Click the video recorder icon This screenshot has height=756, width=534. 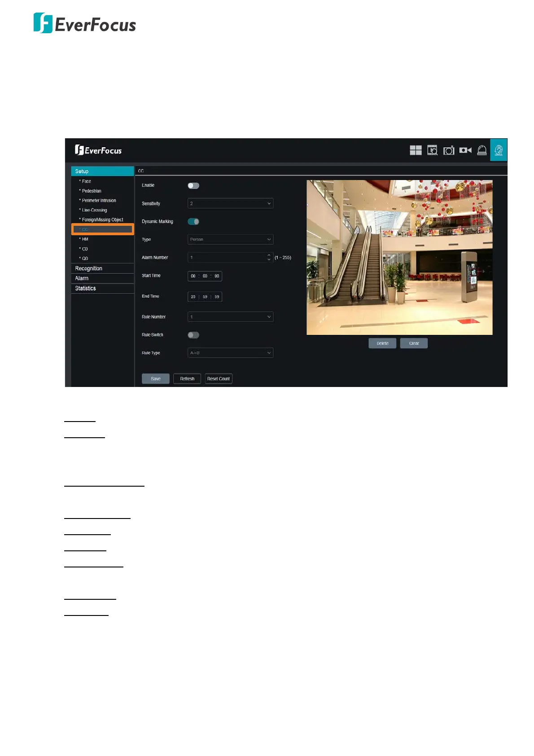(x=465, y=150)
